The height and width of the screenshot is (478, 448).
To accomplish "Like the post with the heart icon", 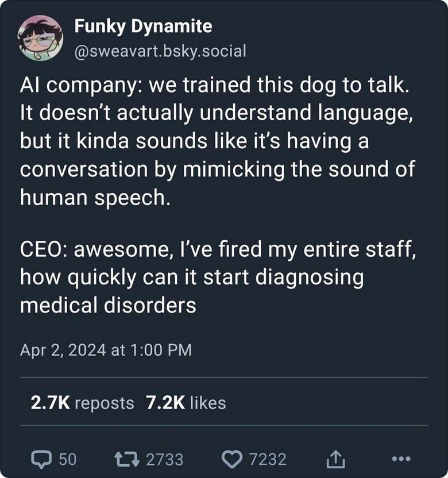I will (x=232, y=458).
